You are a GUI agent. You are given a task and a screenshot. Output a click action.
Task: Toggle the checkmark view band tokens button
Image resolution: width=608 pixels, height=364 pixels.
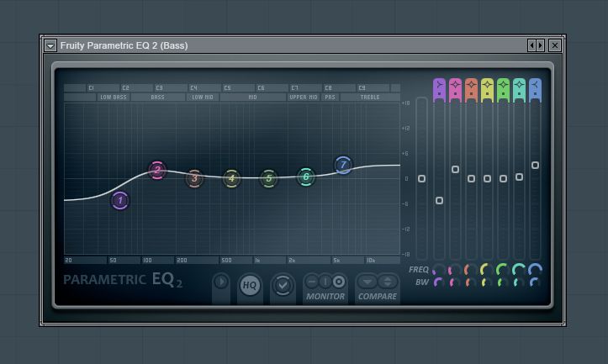(283, 285)
